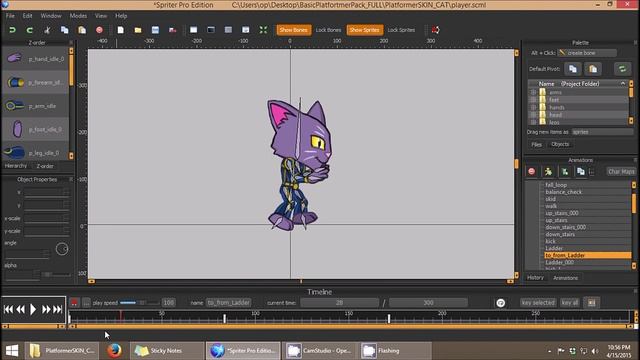640x360 pixels.
Task: Open the Edit menu
Action: tap(27, 16)
